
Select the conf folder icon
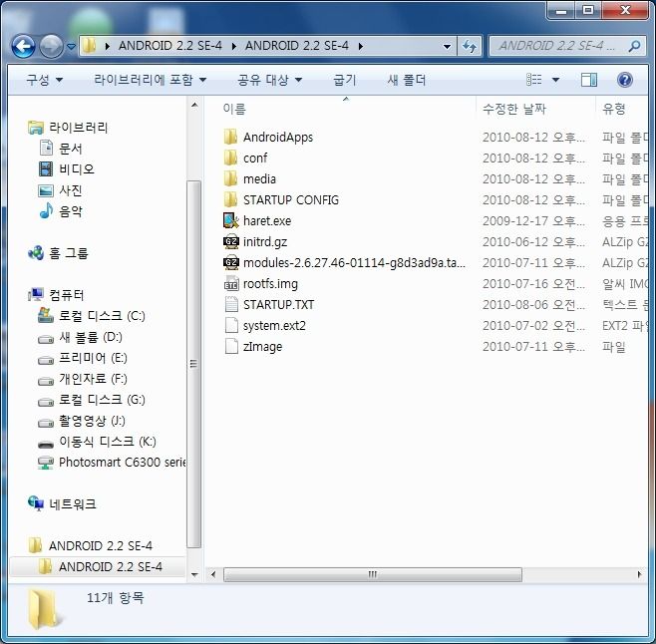tap(230, 158)
